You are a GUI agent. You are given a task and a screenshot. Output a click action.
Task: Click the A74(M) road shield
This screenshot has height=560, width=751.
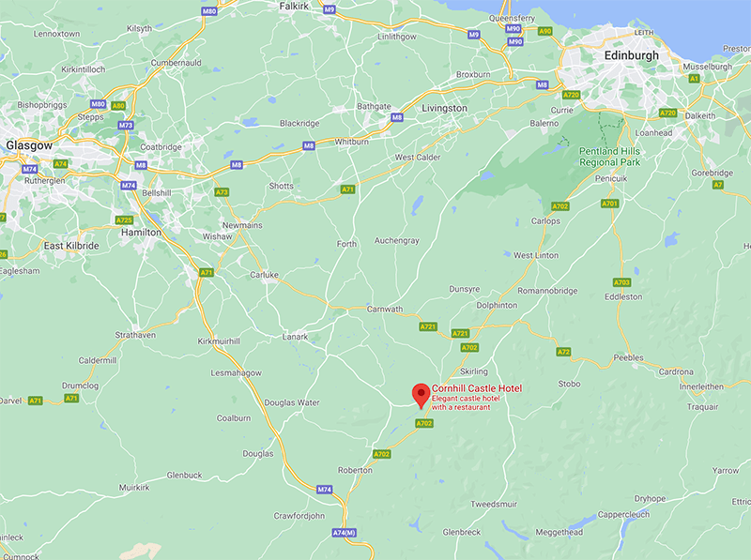click(x=345, y=532)
